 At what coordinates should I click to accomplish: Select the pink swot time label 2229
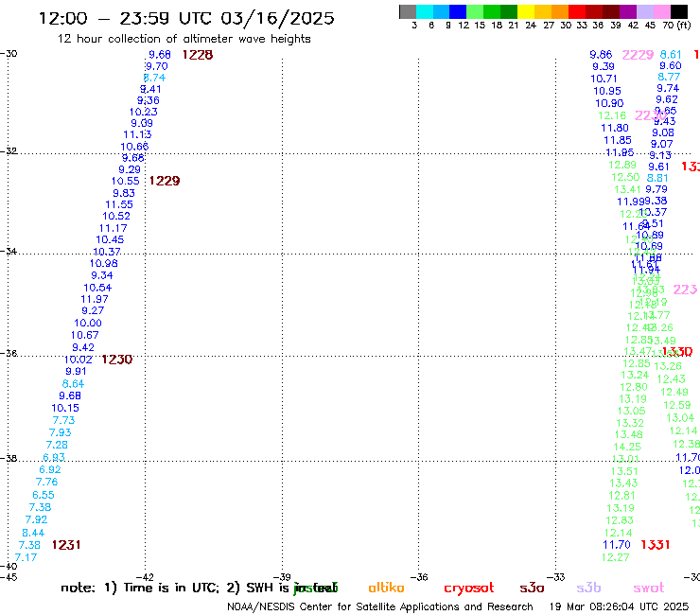(638, 55)
